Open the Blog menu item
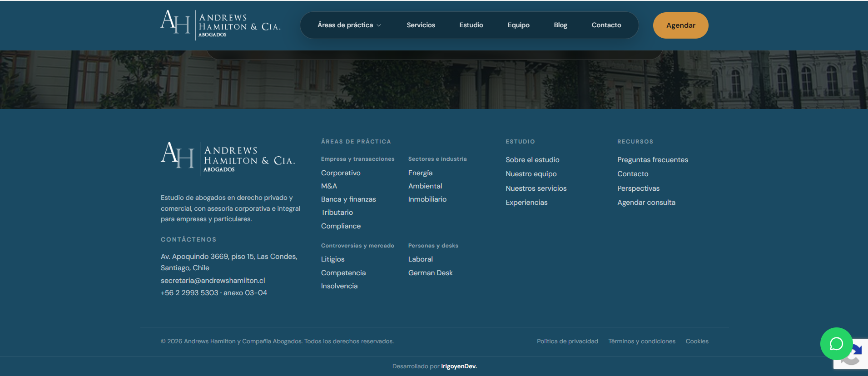This screenshot has height=376, width=868. point(560,25)
